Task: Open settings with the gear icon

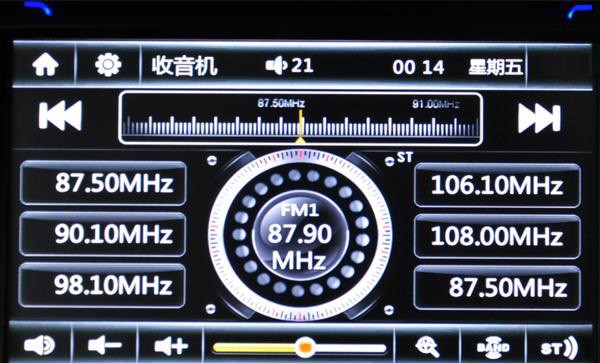Action: (108, 65)
